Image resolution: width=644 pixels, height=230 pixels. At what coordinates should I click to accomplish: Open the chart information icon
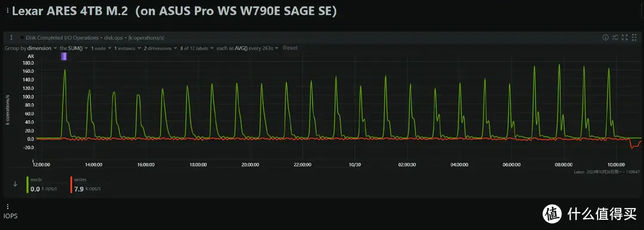click(605, 38)
